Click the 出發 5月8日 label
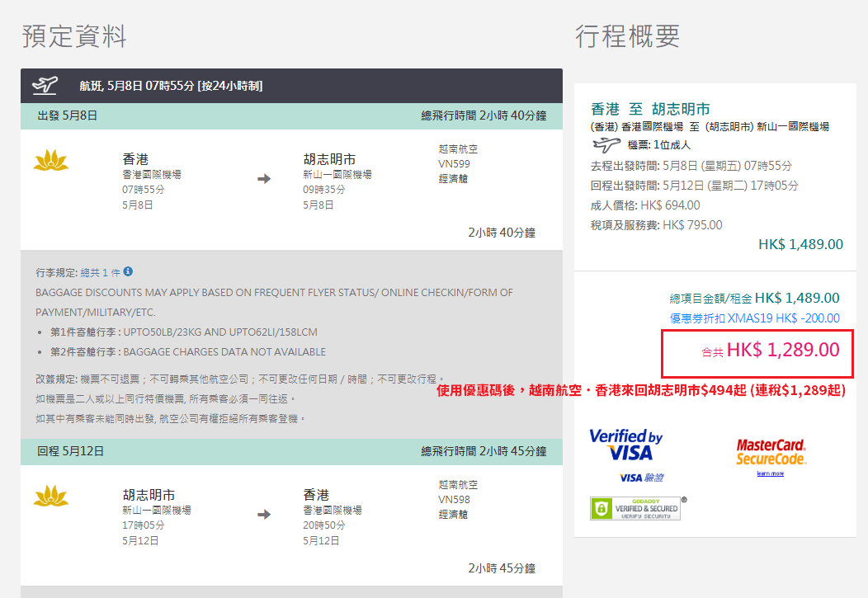The image size is (868, 598). (x=68, y=115)
